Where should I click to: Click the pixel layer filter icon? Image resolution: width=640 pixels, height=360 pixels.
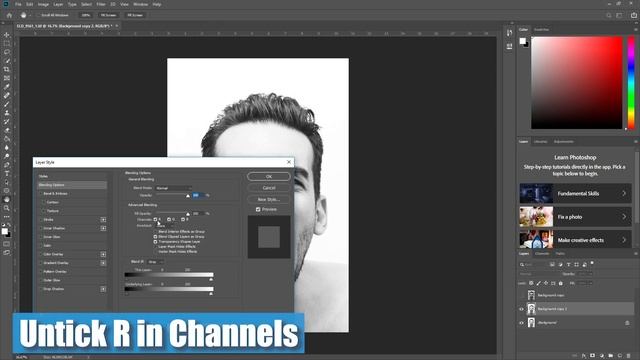(552, 264)
